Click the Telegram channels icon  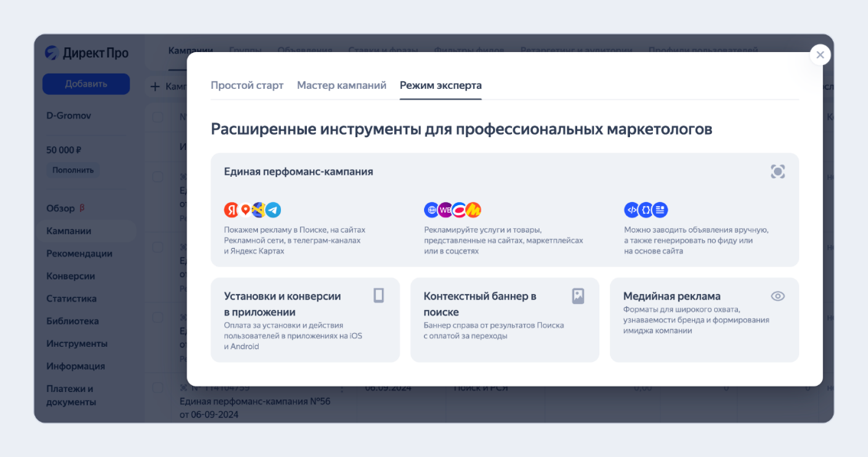click(272, 210)
